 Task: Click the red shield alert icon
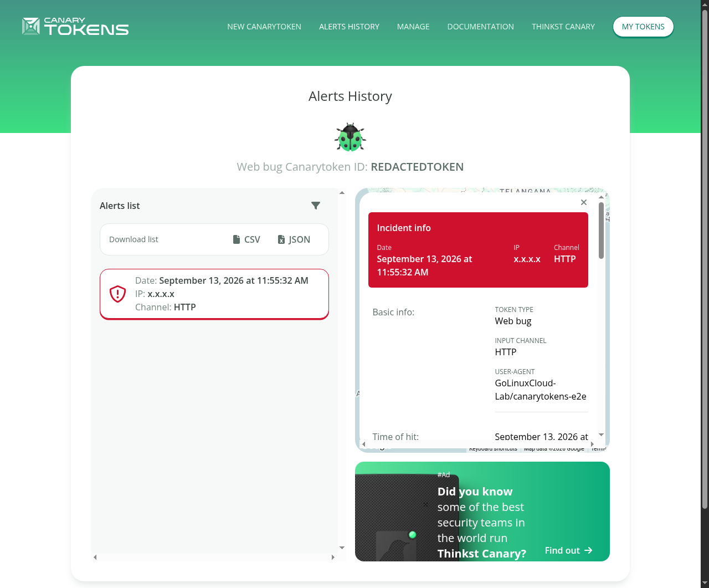117,294
